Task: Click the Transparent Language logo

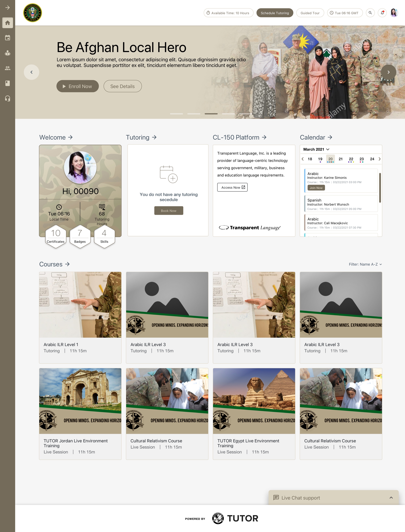Action: 250,228
